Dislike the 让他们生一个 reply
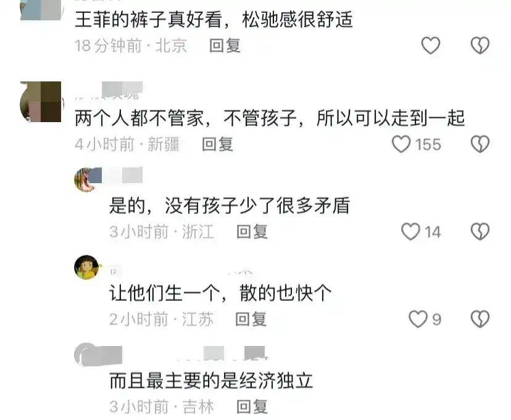 [x=480, y=319]
